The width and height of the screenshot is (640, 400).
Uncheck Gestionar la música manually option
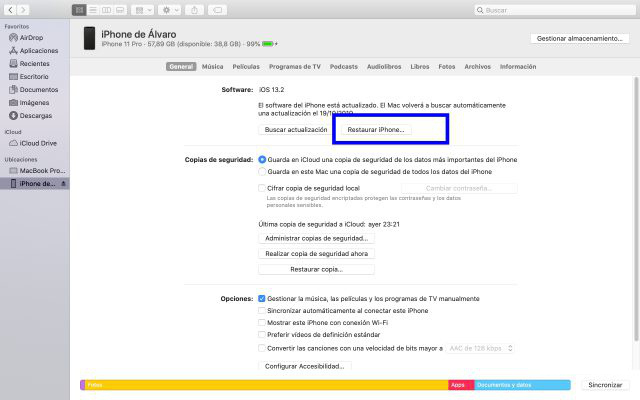(x=262, y=298)
